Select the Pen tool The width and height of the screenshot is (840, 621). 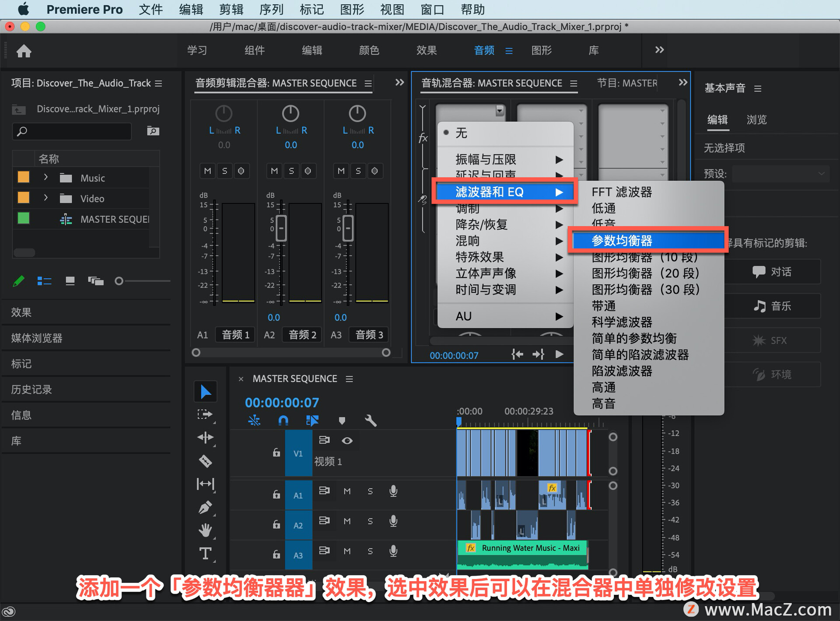pyautogui.click(x=205, y=507)
